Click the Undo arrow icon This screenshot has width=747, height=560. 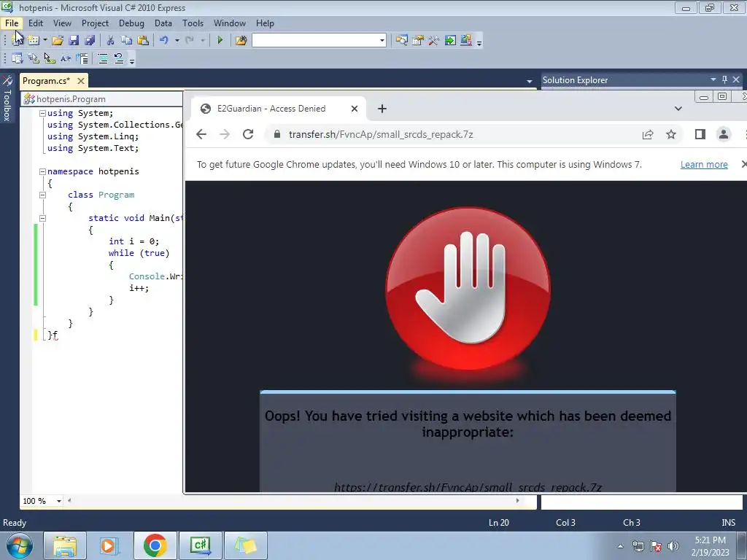pos(164,41)
